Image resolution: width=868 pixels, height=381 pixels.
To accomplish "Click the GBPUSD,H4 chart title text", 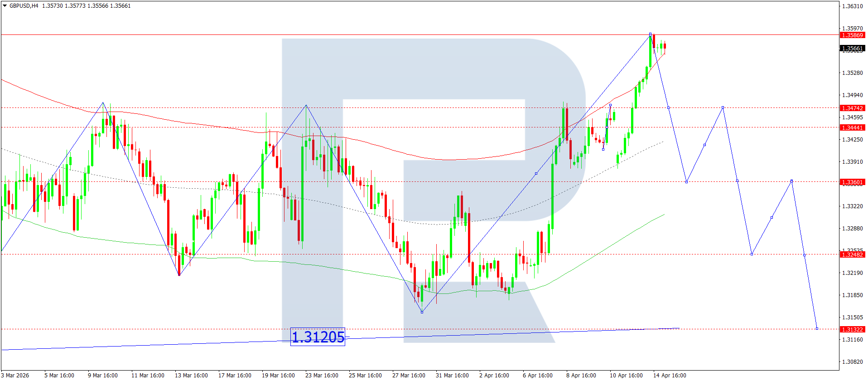I will coord(24,6).
